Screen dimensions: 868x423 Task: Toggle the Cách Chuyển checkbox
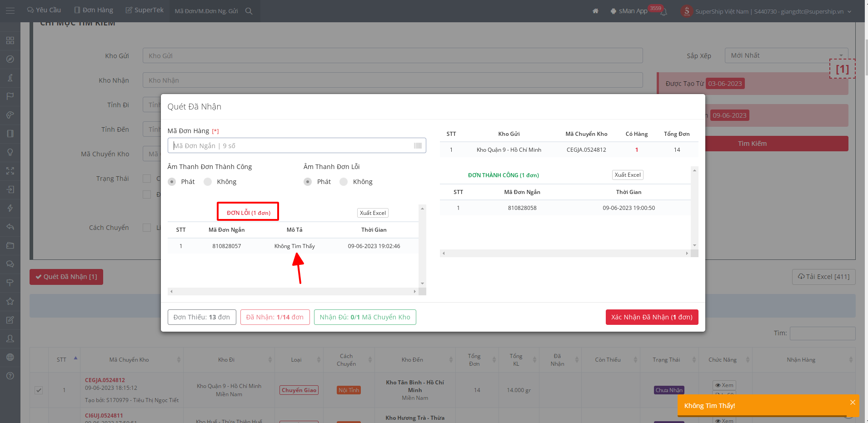(x=147, y=228)
